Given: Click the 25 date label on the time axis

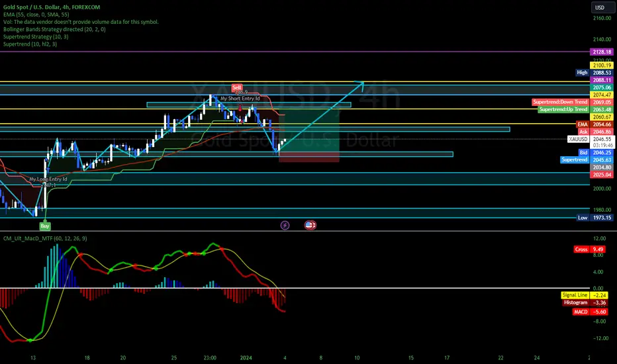Looking at the screenshot, I should 174,357.
